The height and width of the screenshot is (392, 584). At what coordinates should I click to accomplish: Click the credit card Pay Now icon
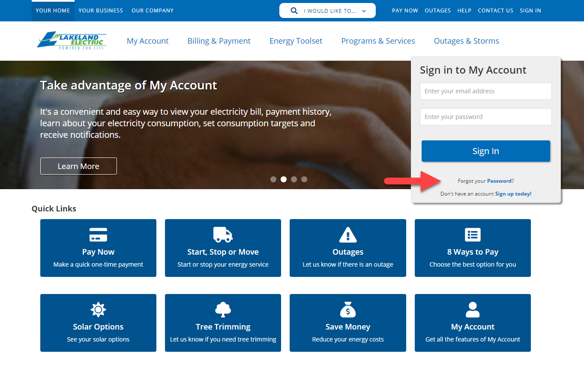tap(98, 235)
